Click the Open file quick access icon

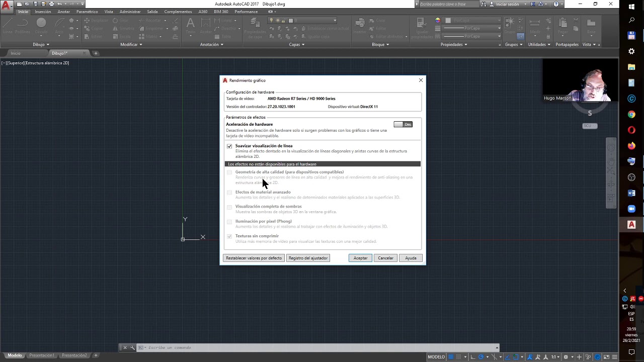click(27, 4)
